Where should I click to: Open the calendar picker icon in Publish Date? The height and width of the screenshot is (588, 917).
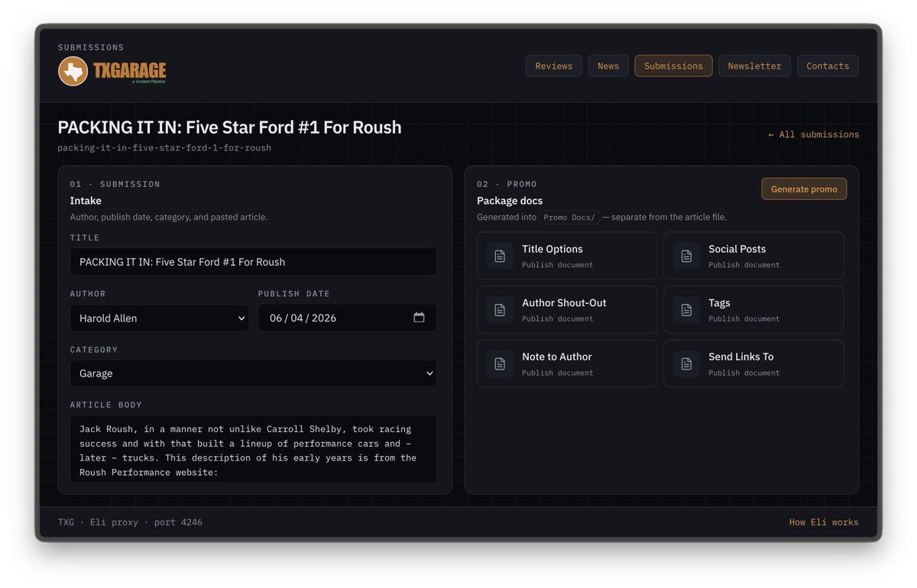click(419, 318)
